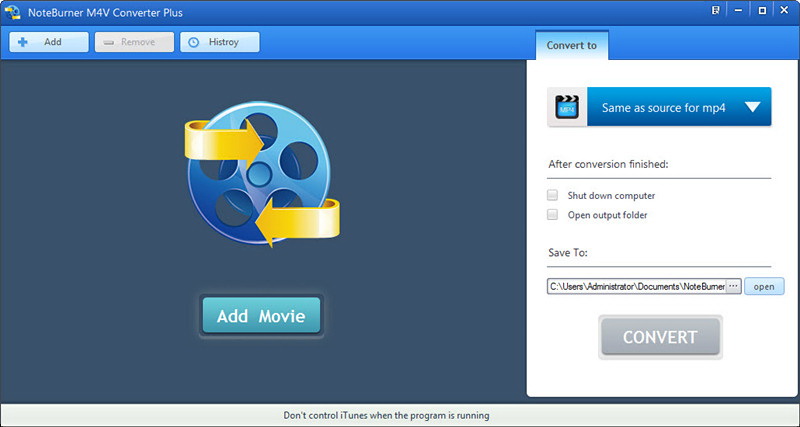Click the large CONVERT button
This screenshot has height=427, width=800.
pyautogui.click(x=660, y=337)
